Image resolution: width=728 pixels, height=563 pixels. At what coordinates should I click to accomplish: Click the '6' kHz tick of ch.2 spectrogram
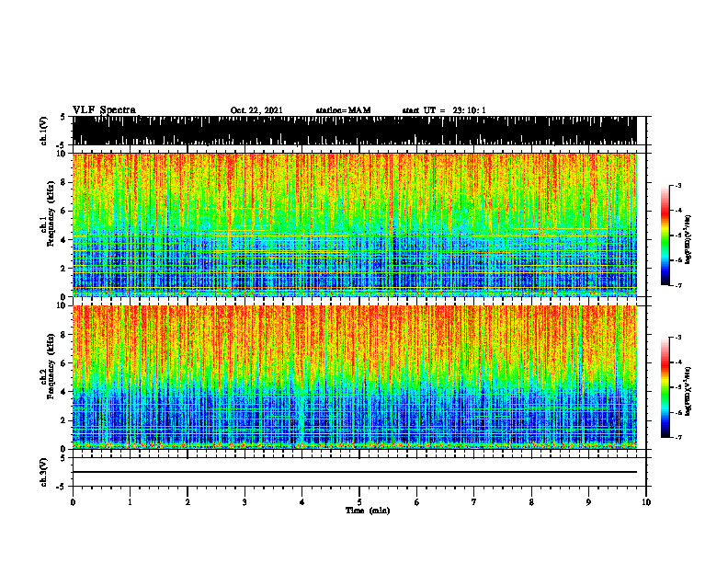(64, 363)
